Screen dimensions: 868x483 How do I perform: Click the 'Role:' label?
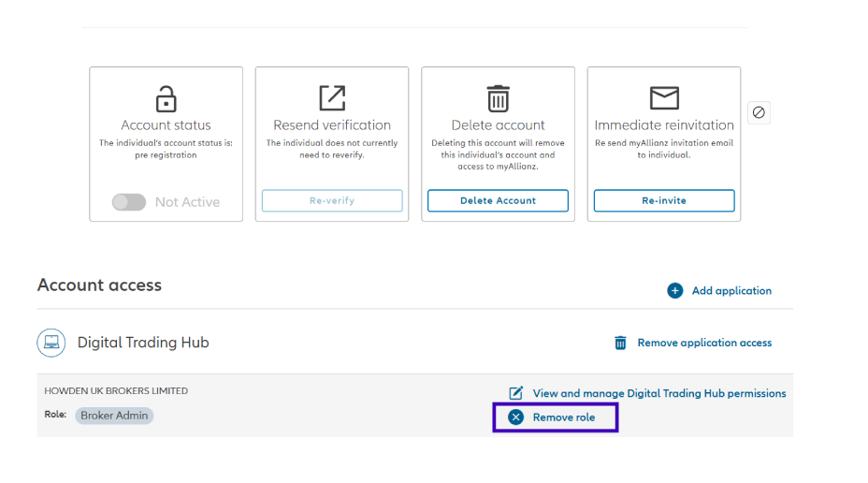(55, 415)
